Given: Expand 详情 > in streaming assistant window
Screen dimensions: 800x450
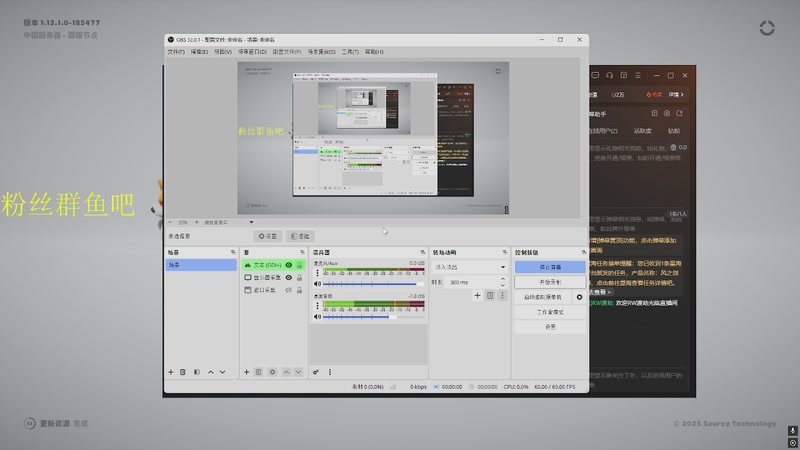Looking at the screenshot, I should [676, 94].
